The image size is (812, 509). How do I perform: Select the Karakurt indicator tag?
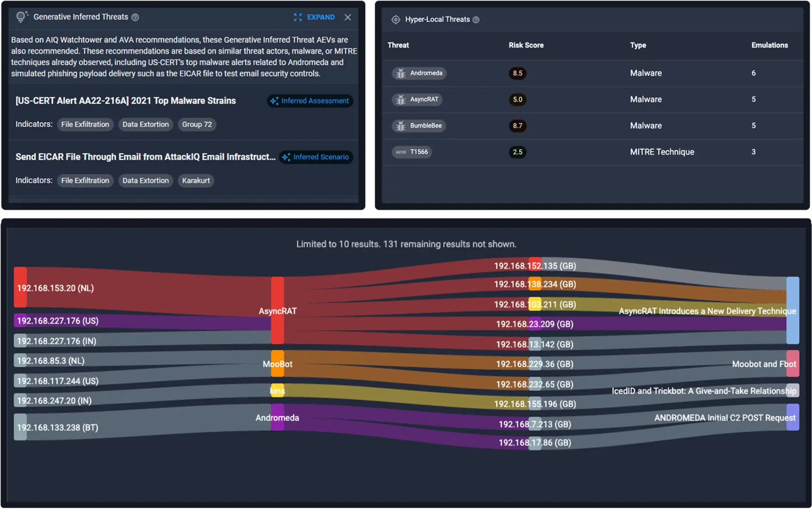coord(196,180)
